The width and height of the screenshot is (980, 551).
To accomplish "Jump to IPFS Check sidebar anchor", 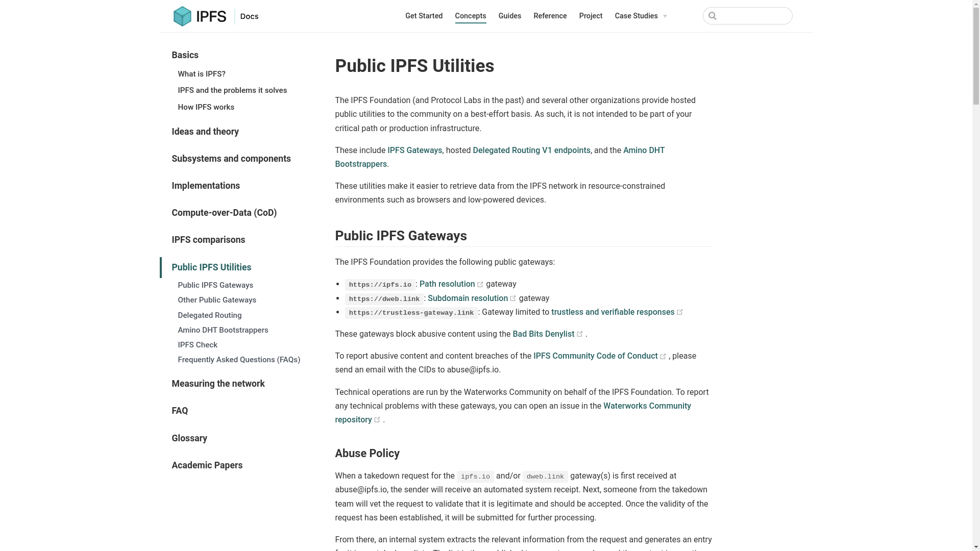I will 197,345.
